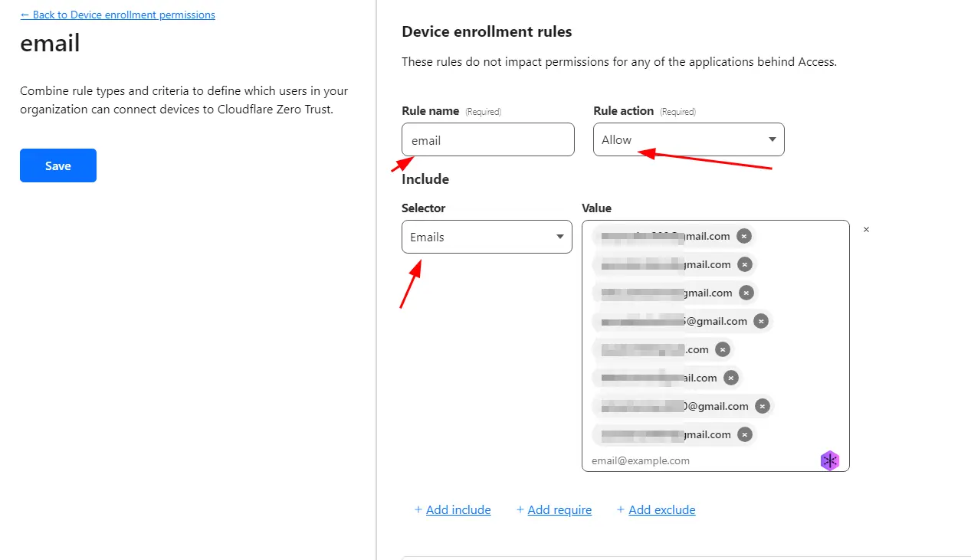Click the Device enrollment rules heading
971x560 pixels.
pyautogui.click(x=487, y=31)
